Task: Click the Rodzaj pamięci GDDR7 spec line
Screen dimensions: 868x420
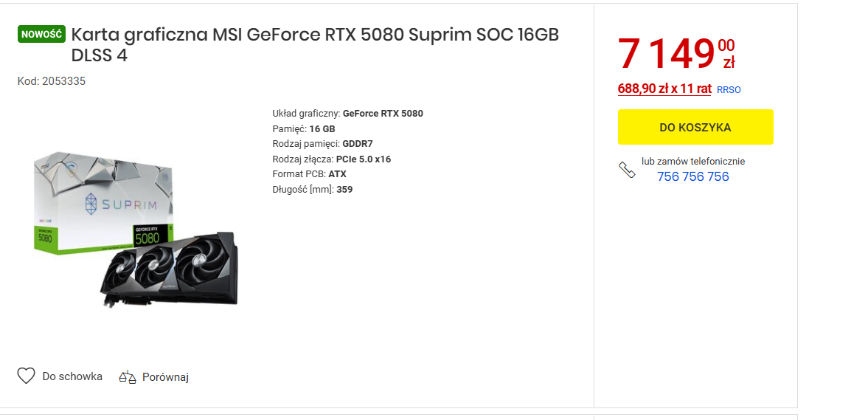Action: tap(322, 144)
